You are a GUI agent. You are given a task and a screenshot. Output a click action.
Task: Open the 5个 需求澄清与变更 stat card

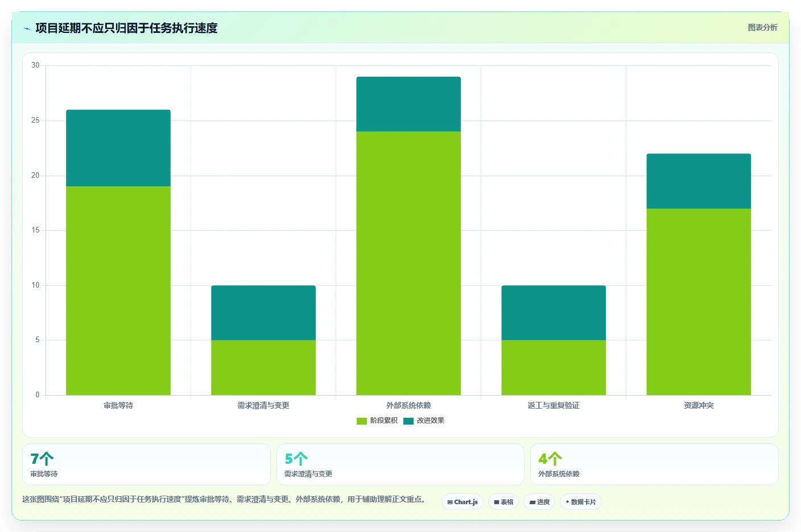[x=400, y=464]
